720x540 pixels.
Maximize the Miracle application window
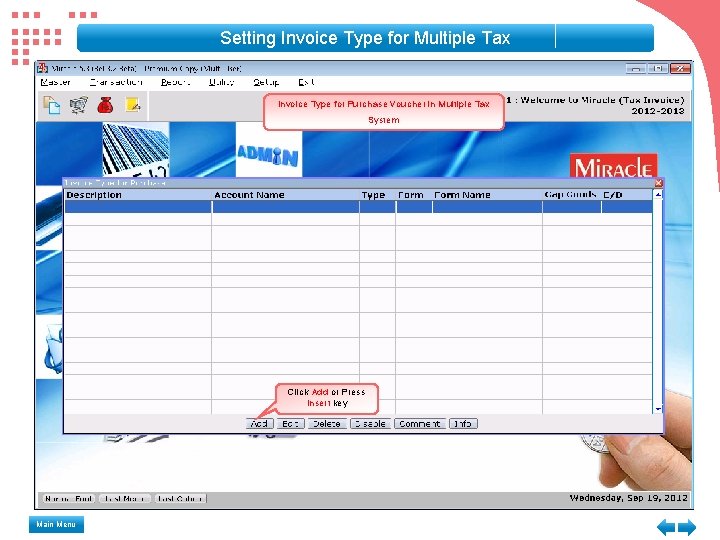658,68
